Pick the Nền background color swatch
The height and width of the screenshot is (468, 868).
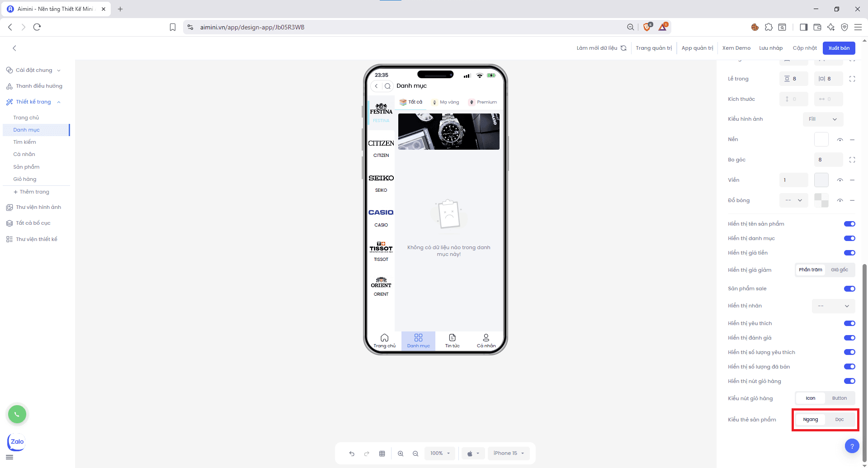pos(821,139)
